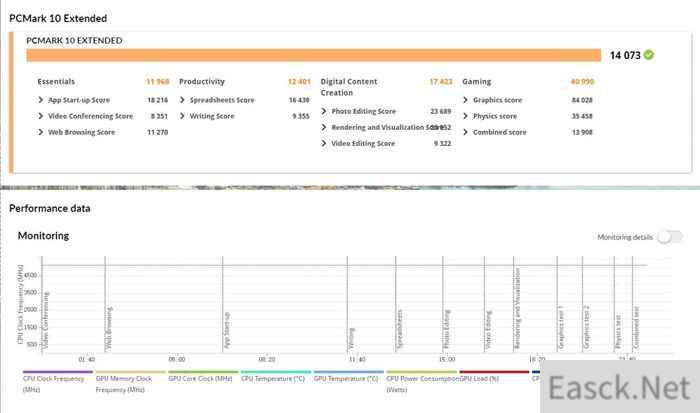Click the Essentials heading
Screen dimensions: 700x413
[56, 82]
